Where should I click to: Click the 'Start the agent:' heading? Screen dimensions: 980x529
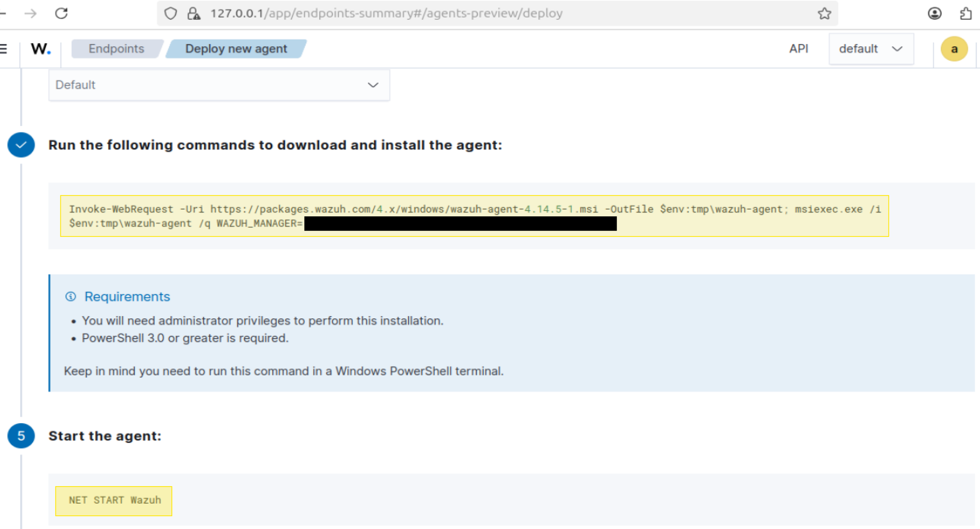(105, 436)
